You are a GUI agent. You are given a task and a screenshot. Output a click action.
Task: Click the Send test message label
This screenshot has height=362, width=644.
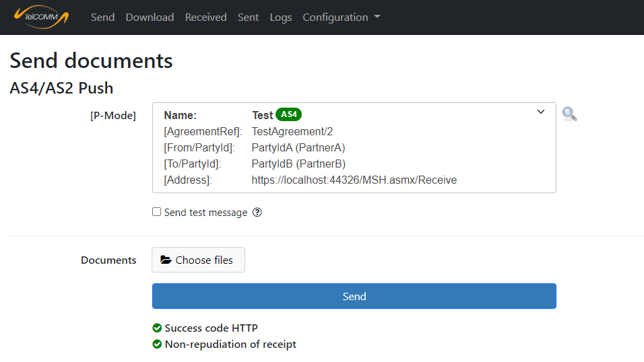205,213
